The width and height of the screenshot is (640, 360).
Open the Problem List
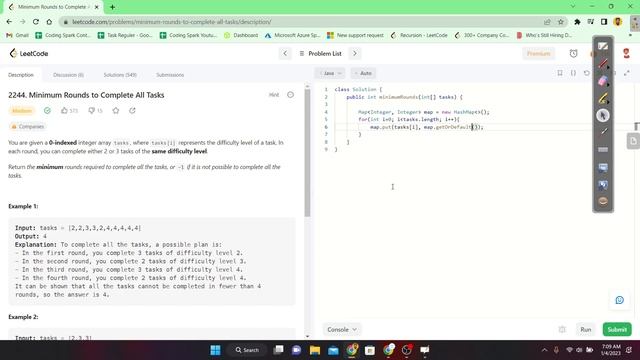click(x=320, y=53)
